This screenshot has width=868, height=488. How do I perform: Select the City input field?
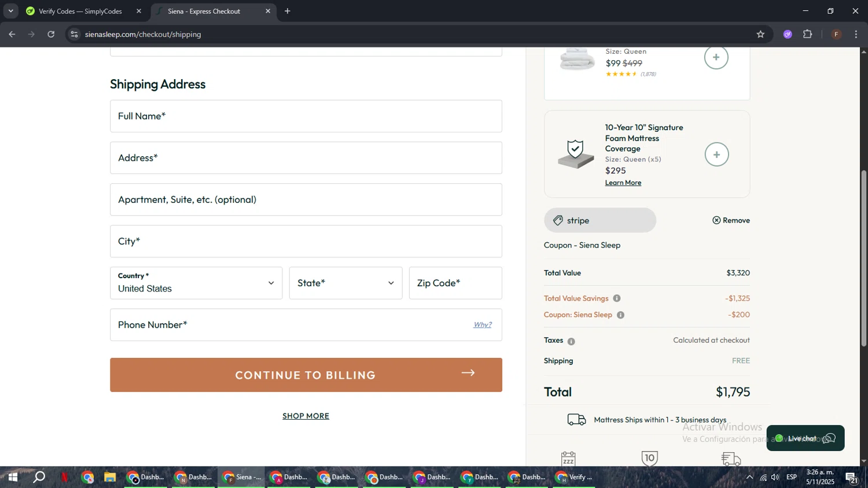coord(306,241)
